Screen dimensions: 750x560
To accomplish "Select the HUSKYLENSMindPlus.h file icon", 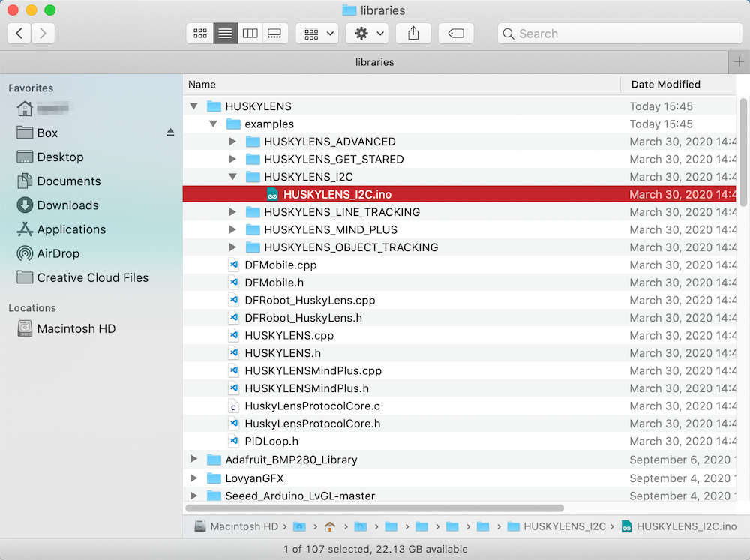I will point(233,388).
